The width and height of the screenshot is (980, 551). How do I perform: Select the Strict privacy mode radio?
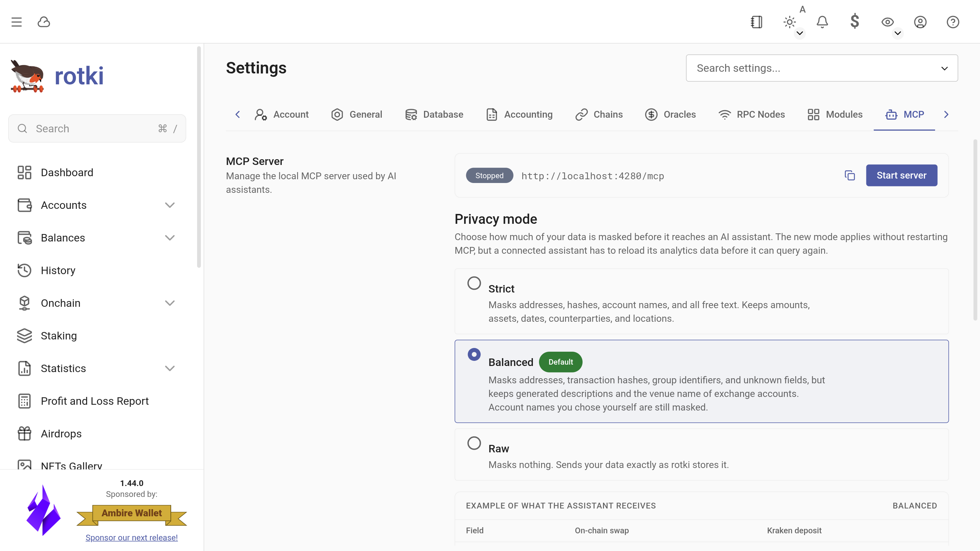click(474, 283)
